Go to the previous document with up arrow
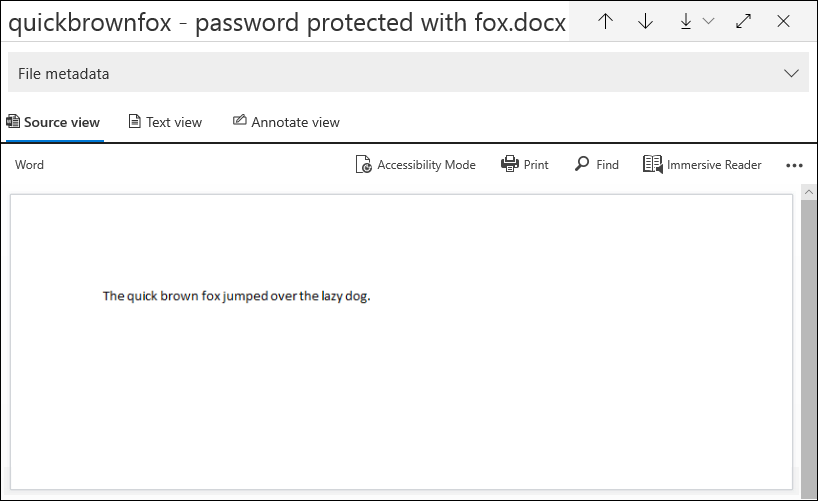This screenshot has height=501, width=818. [605, 21]
